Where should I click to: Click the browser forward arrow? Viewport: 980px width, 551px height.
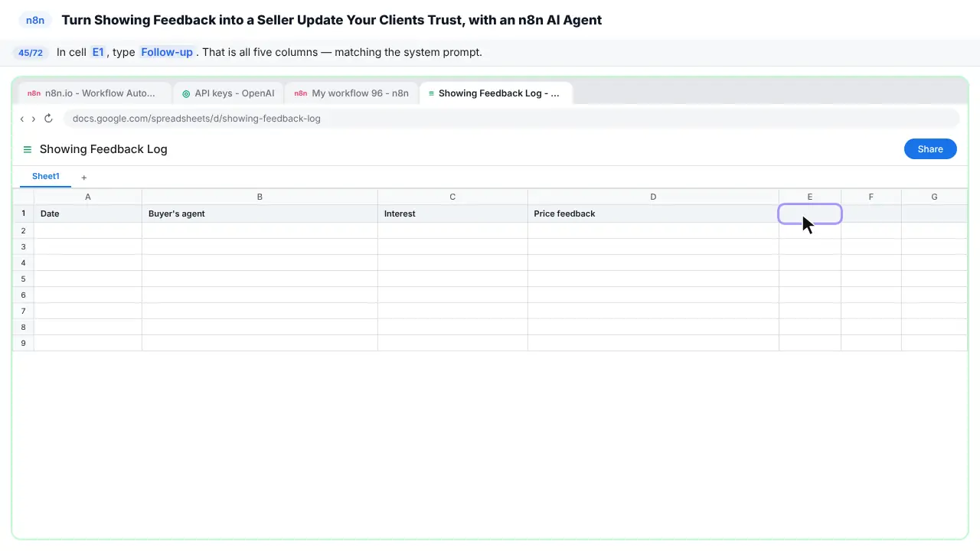click(33, 119)
